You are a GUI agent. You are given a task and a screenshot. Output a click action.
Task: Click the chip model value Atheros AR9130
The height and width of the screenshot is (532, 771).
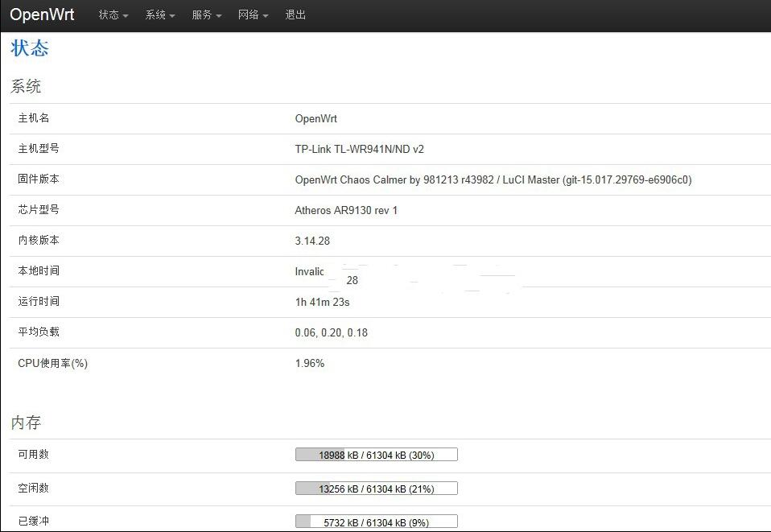coord(346,210)
